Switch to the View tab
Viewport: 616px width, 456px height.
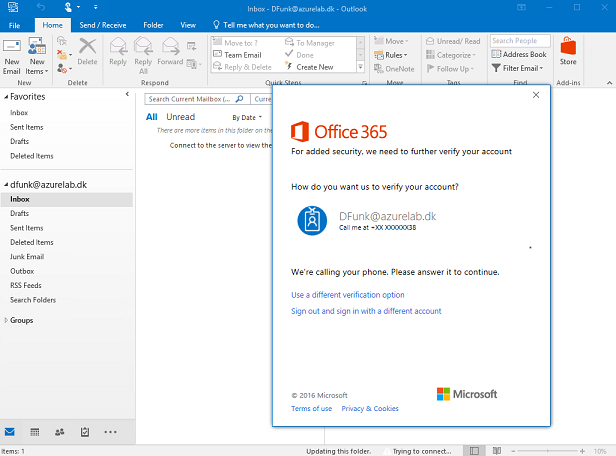click(x=188, y=25)
